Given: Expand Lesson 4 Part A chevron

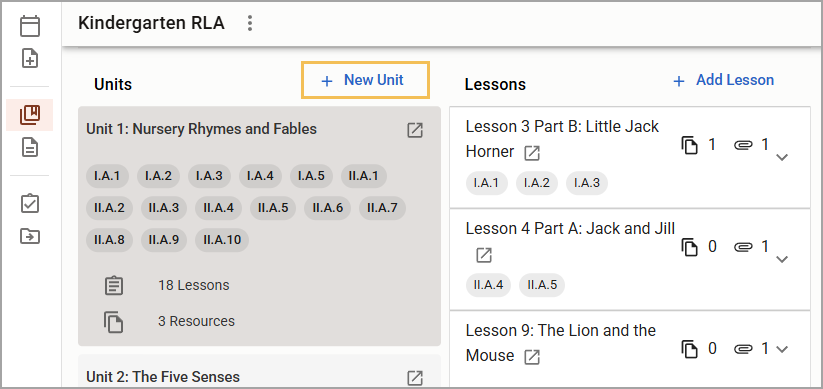Looking at the screenshot, I should point(782,259).
